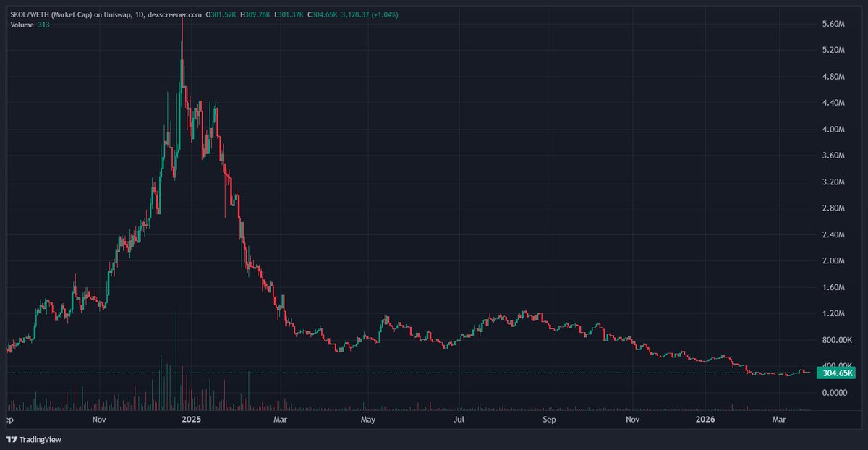Click the May label on time axis

(369, 420)
